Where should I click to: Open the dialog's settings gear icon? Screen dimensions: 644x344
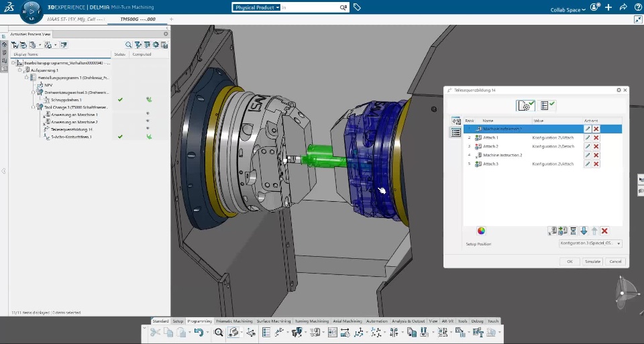619,90
